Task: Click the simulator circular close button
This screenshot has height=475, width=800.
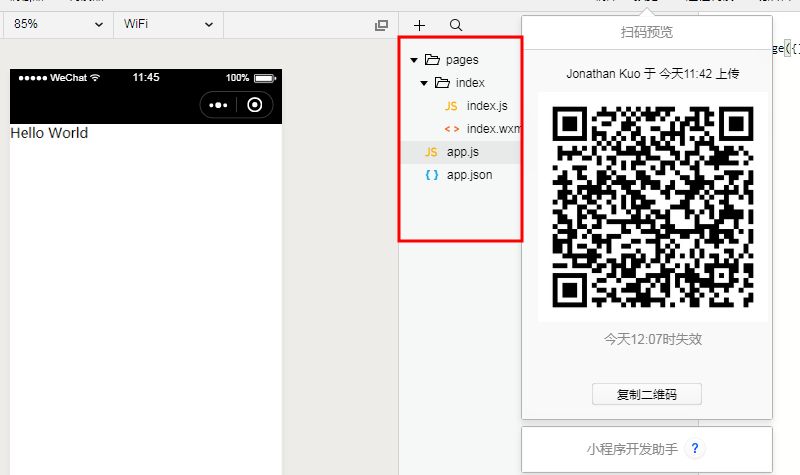Action: pos(255,105)
